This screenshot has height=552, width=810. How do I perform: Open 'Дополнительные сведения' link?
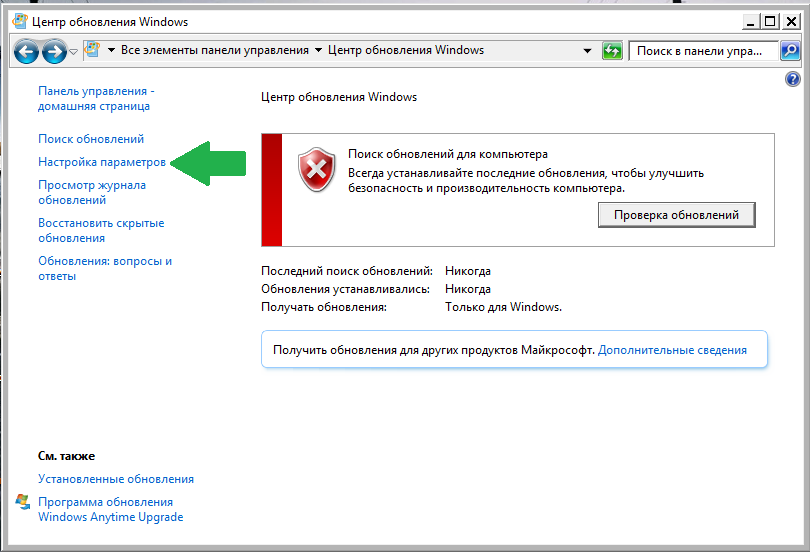[x=672, y=350]
